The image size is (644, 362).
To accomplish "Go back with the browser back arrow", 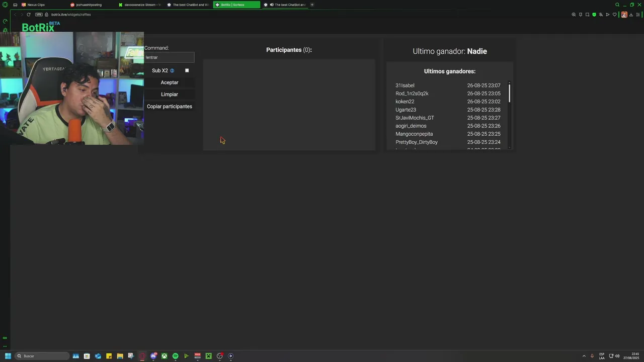I will 15,15.
